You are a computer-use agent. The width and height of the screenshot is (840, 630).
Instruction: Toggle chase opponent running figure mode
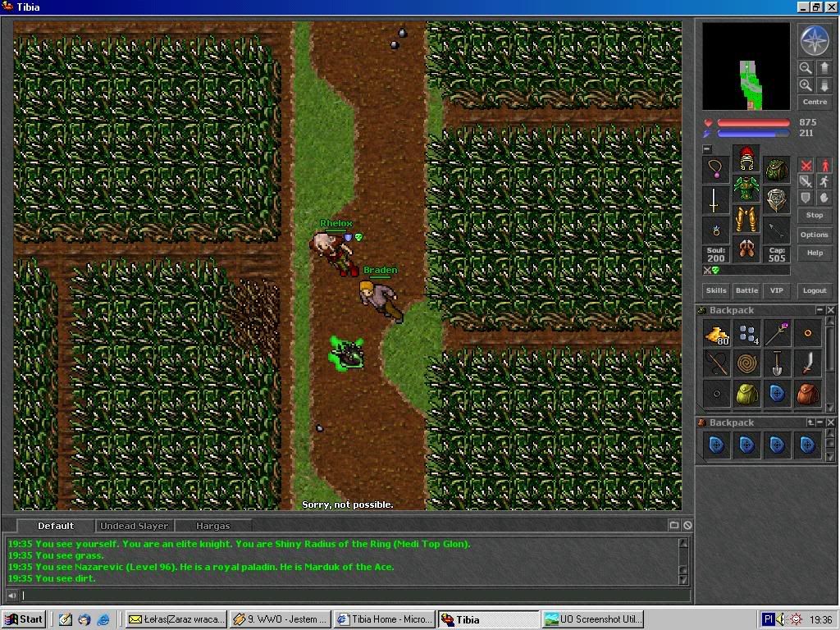[x=824, y=181]
